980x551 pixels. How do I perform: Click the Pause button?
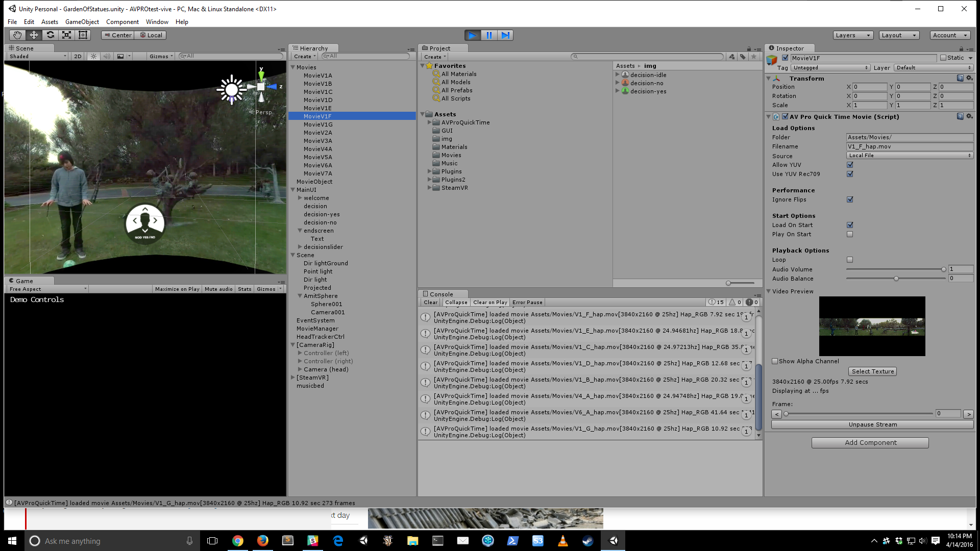pyautogui.click(x=488, y=35)
